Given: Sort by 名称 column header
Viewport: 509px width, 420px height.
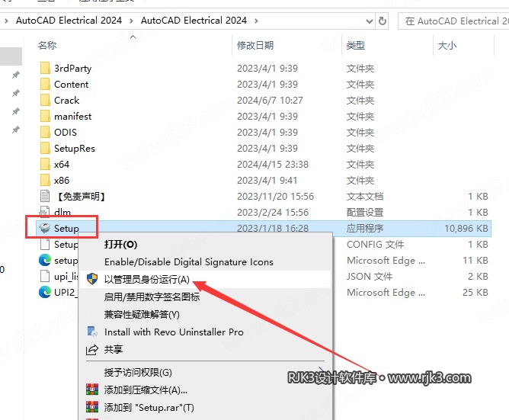Looking at the screenshot, I should pyautogui.click(x=47, y=45).
